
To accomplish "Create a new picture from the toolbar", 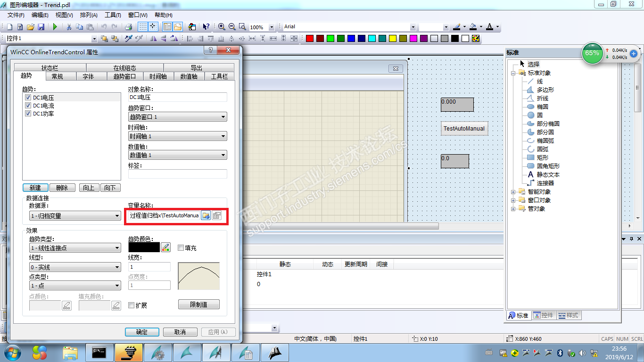I will click(8, 27).
